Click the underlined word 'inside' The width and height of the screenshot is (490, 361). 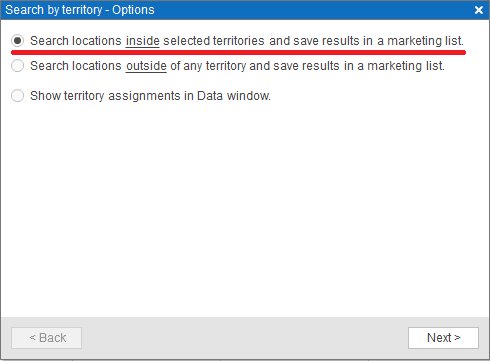pos(143,41)
